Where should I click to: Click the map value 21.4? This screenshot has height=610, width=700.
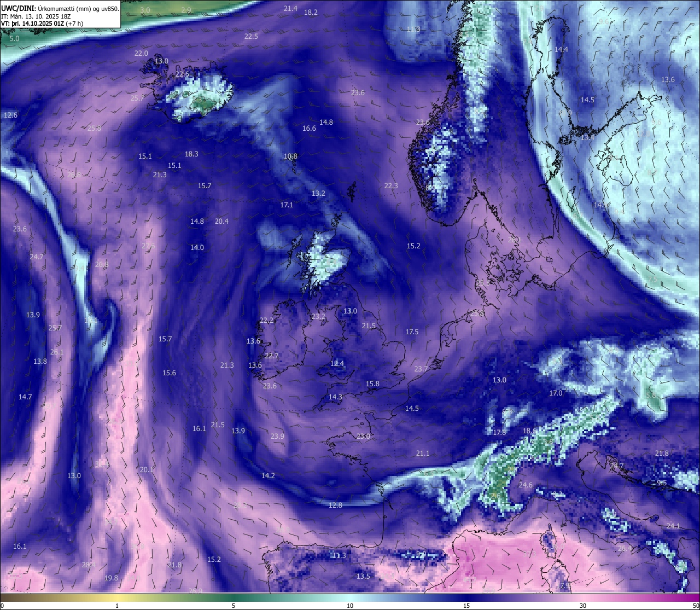click(290, 8)
